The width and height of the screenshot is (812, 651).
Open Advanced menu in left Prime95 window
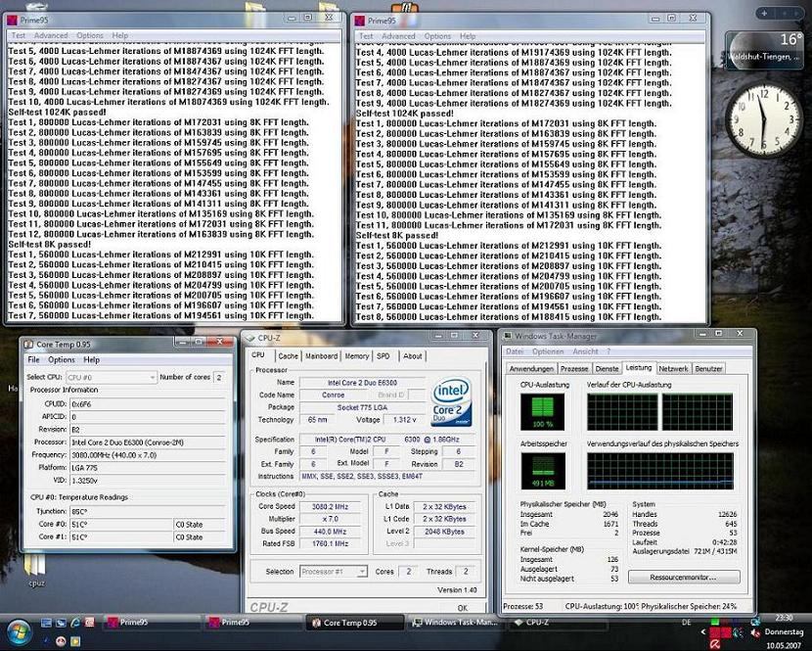point(51,35)
